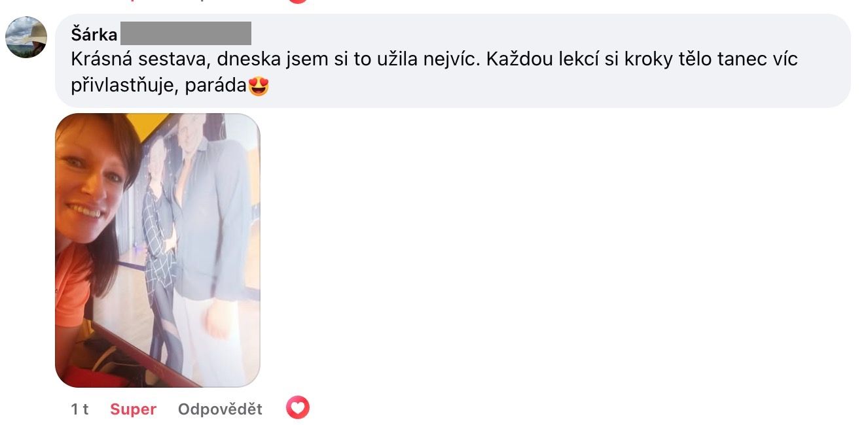Click the "1 t" comment timestamp
The height and width of the screenshot is (425, 868).
tap(80, 409)
